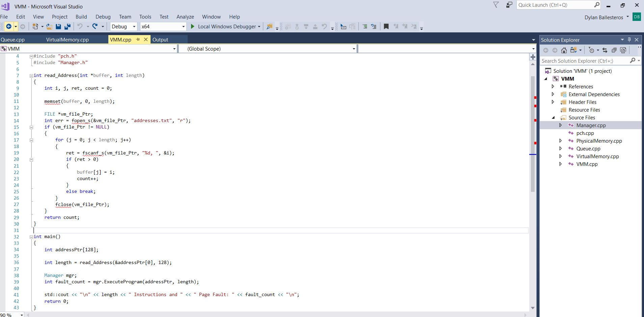Image resolution: width=644 pixels, height=317 pixels.
Task: Toggle the pin on the VMM.cpp tab
Action: click(138, 39)
